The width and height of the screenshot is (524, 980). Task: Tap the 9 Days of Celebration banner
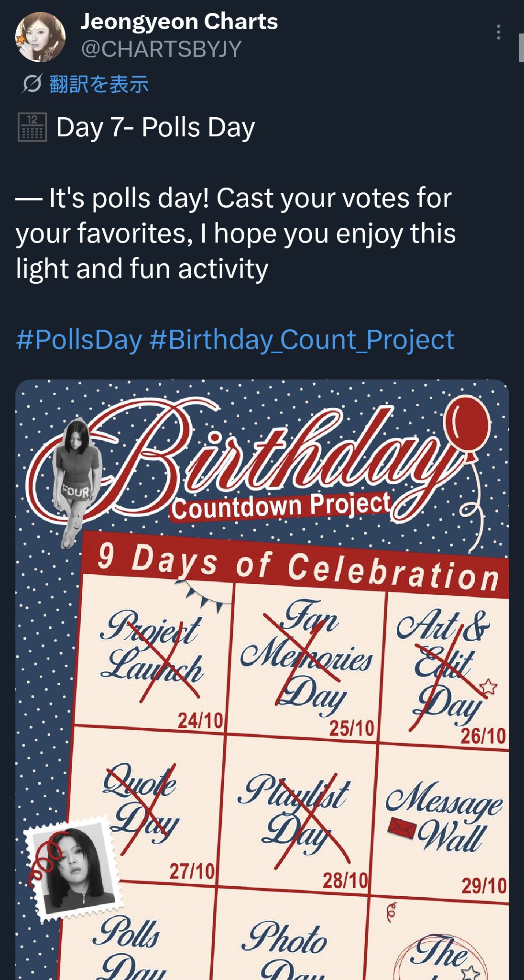pos(296,565)
